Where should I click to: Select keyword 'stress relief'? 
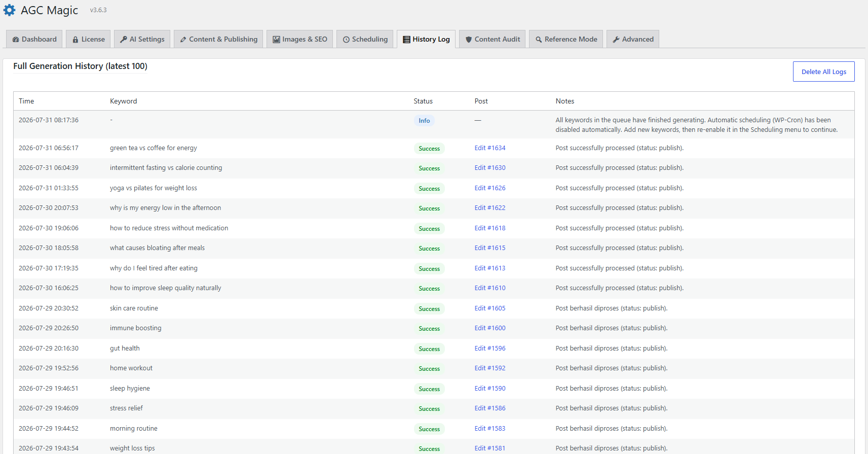(126, 408)
